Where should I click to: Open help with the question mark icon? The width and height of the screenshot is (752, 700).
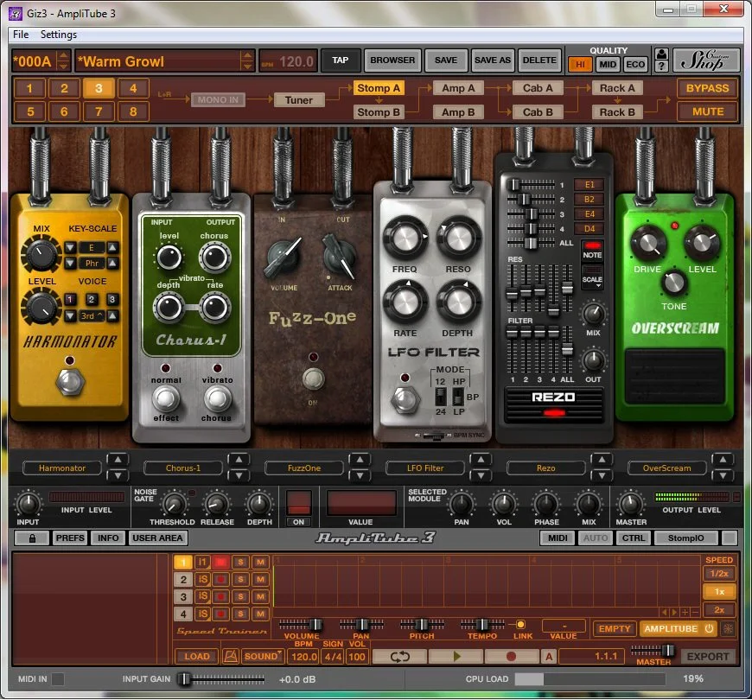pos(661,67)
